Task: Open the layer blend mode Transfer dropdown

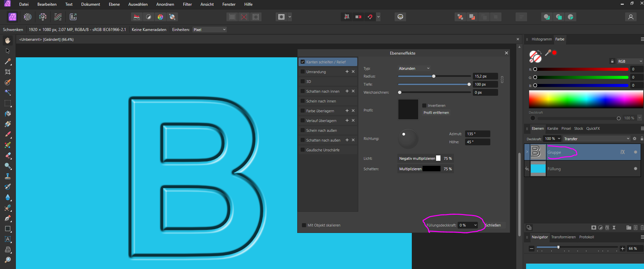Action: coord(596,139)
